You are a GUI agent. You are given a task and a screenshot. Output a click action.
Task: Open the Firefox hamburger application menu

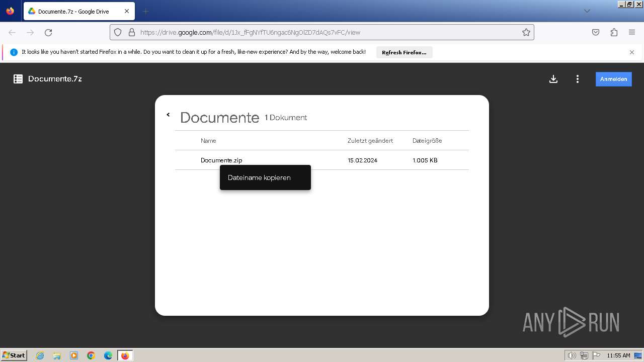click(632, 32)
